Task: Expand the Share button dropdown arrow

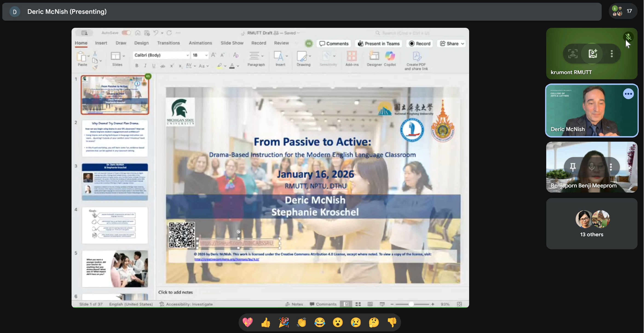Action: (462, 44)
